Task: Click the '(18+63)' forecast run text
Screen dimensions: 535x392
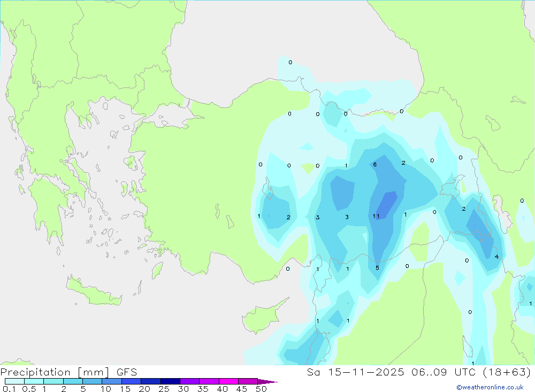Action: 507,372
